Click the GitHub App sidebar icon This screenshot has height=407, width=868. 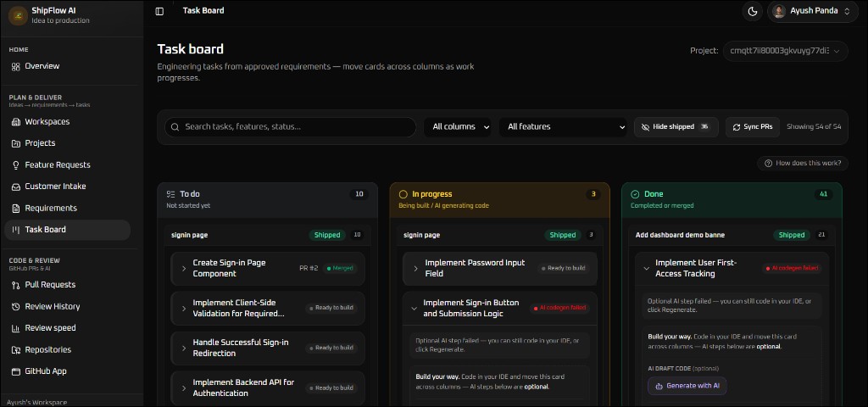[15, 371]
